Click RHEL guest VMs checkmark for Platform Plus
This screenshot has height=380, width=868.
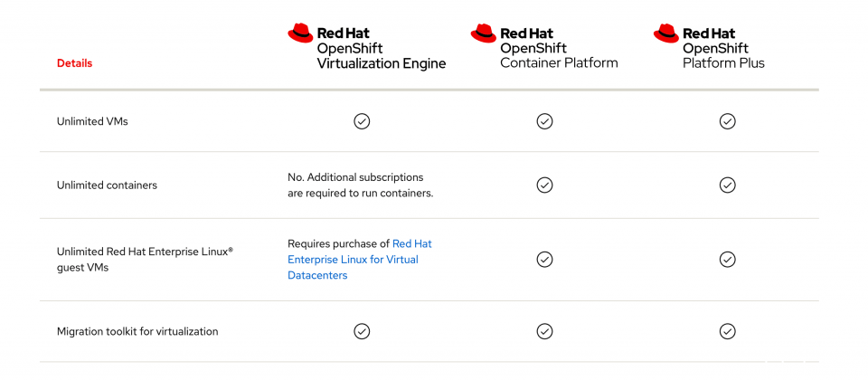point(727,260)
